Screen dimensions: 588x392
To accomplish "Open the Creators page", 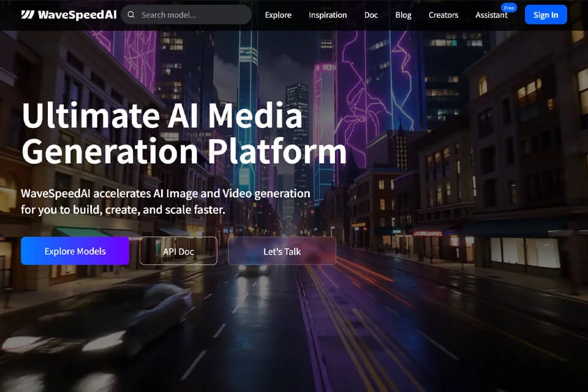I will (443, 15).
